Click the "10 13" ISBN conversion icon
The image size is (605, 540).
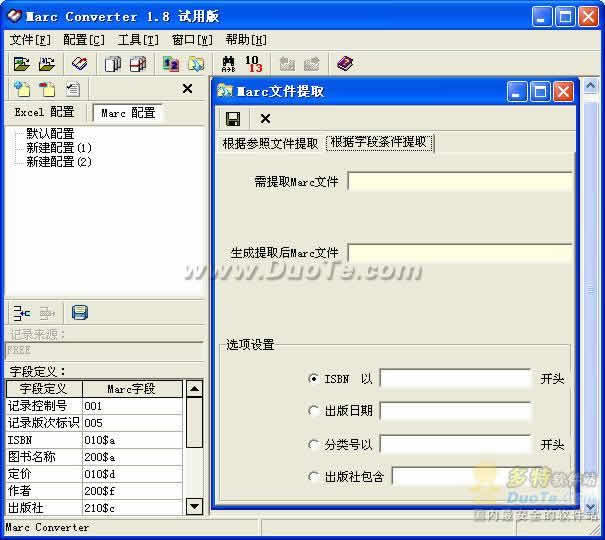coord(253,64)
